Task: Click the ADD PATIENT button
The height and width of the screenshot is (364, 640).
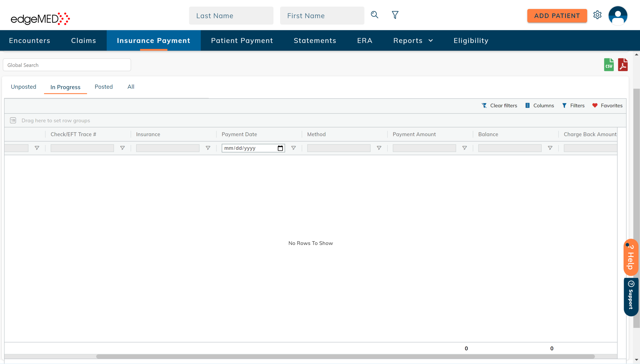Action: [x=557, y=16]
